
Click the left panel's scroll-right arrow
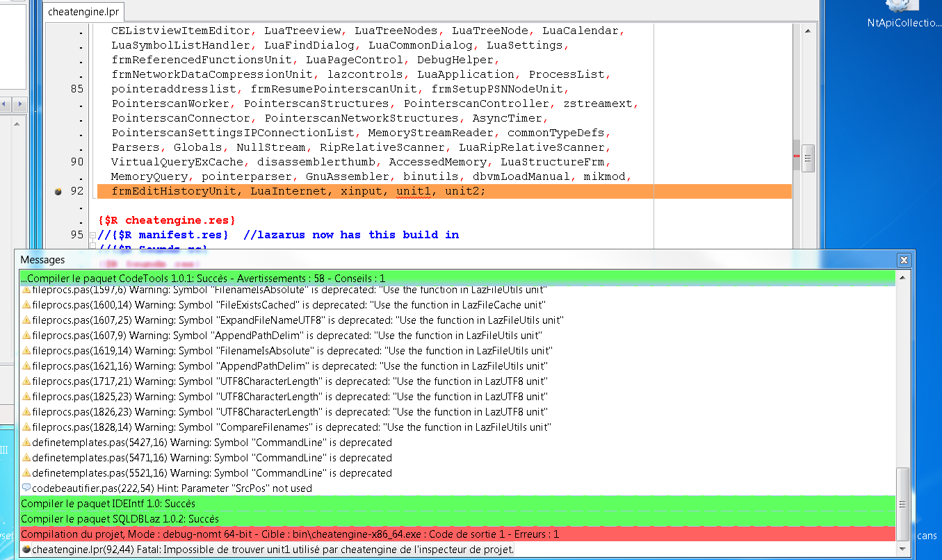20,104
